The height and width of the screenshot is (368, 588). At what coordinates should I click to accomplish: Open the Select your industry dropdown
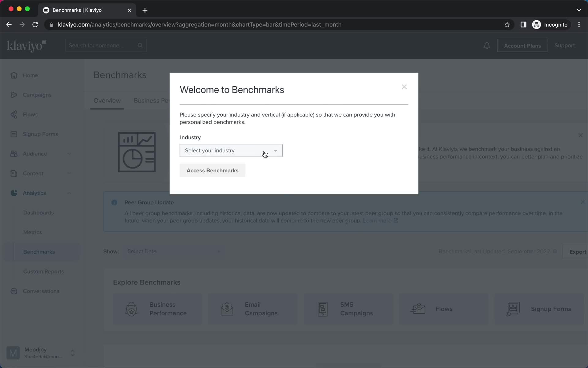tap(231, 151)
